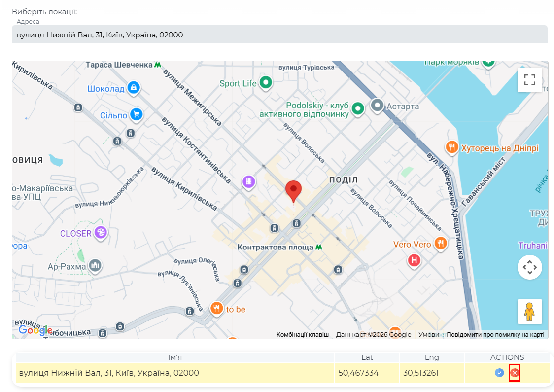554x392 pixels.
Task: Click the Sport Life map marker
Action: (x=266, y=82)
